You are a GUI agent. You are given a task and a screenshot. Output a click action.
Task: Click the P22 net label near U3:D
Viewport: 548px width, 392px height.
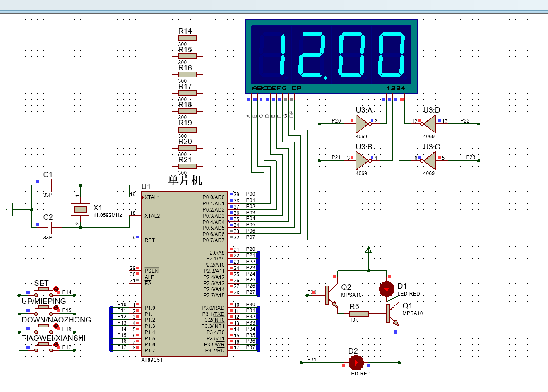point(465,121)
